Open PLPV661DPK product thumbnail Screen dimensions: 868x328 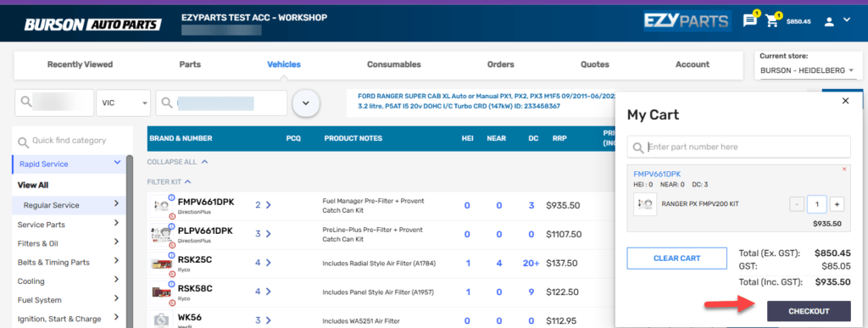161,235
